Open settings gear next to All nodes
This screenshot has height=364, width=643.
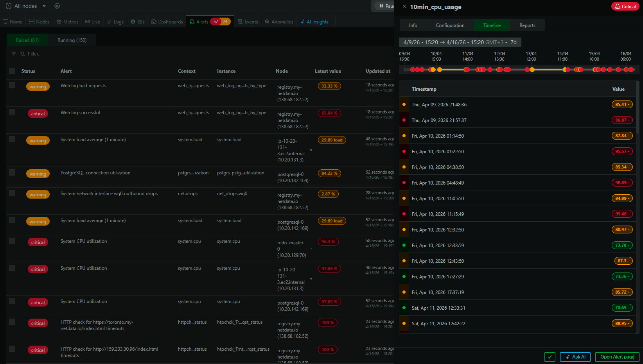(x=57, y=6)
